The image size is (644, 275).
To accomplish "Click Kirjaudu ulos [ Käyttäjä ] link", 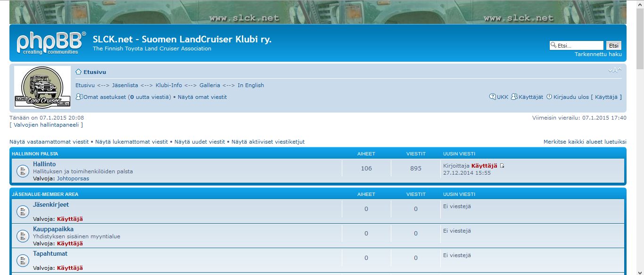I will 587,97.
